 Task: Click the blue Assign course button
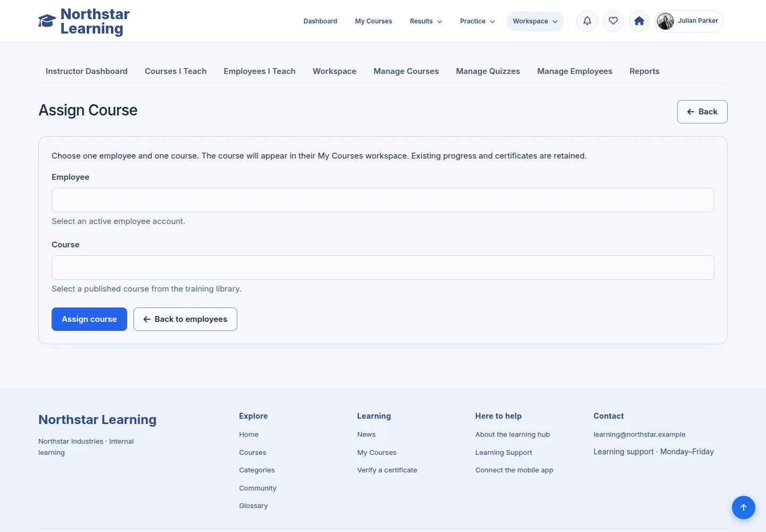89,319
